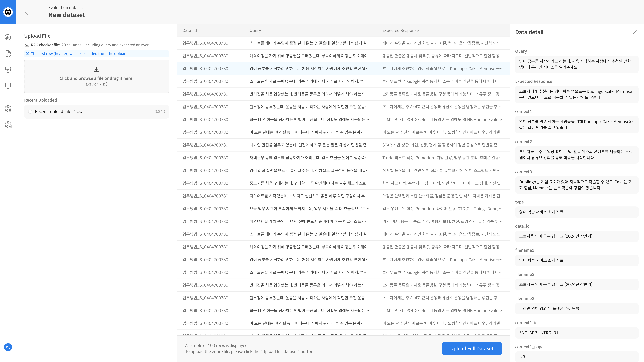
Task: Click expected response starting with 아침은 단백질과
Action: point(443,196)
